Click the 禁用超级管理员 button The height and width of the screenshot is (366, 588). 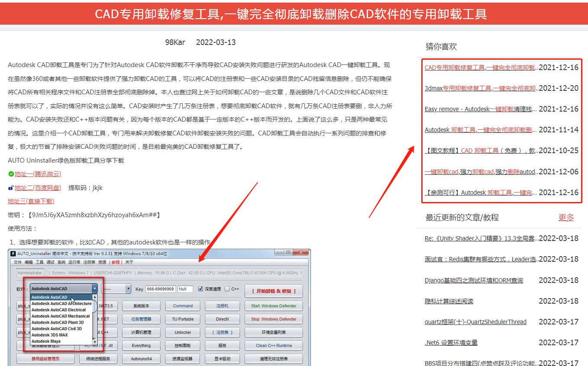(45, 359)
